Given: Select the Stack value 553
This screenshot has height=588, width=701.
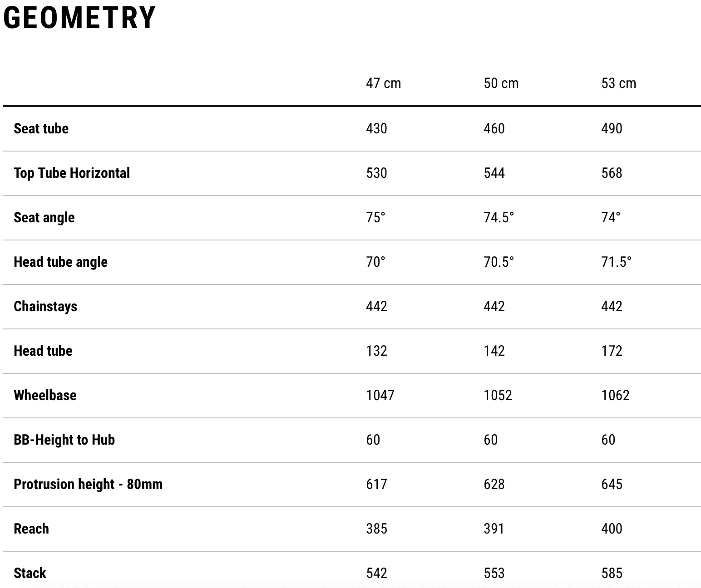Looking at the screenshot, I should coord(494,573).
